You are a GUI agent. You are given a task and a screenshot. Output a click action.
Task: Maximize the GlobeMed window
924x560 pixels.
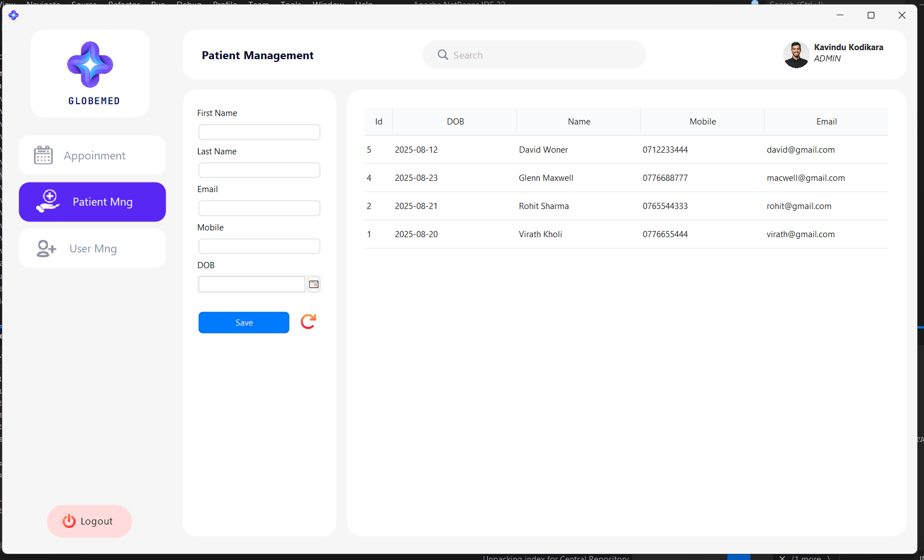click(x=871, y=15)
